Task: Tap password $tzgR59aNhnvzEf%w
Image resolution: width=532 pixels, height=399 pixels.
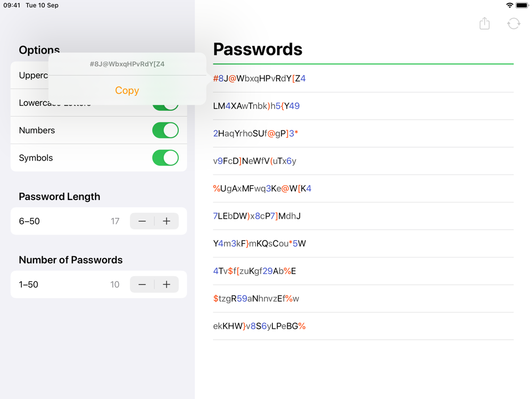Action: (363, 298)
